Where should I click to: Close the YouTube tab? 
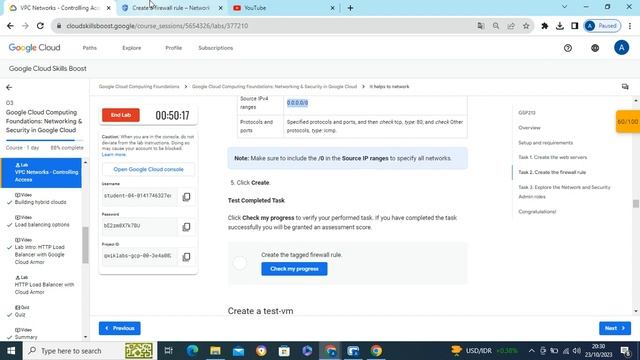click(332, 8)
